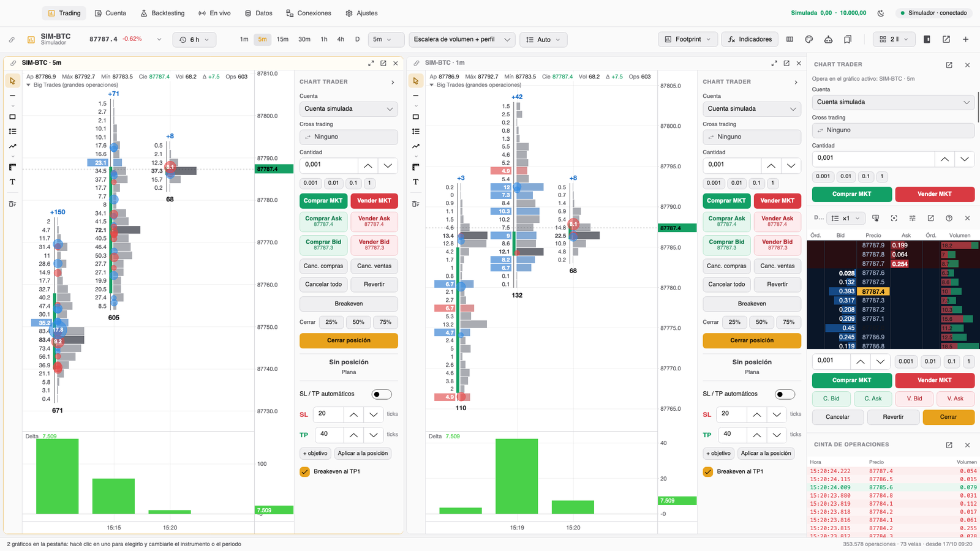Click the DOM center-on-price target icon
This screenshot has height=551, width=980.
[x=894, y=218]
